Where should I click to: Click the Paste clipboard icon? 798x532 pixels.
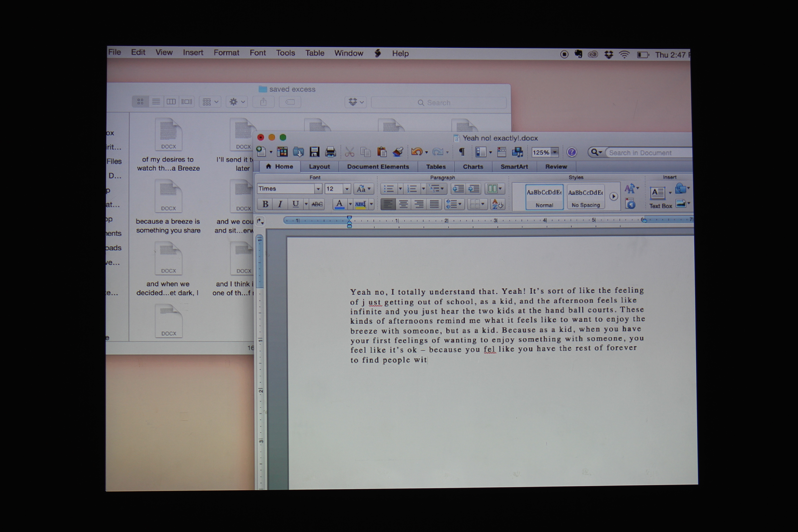click(x=382, y=152)
